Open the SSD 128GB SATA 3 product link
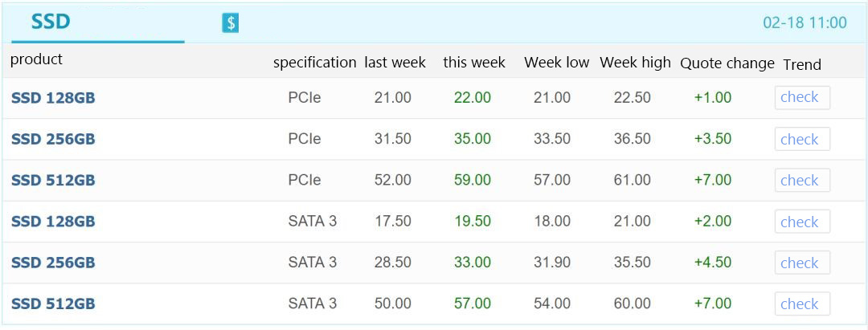868x330 pixels. 53,222
